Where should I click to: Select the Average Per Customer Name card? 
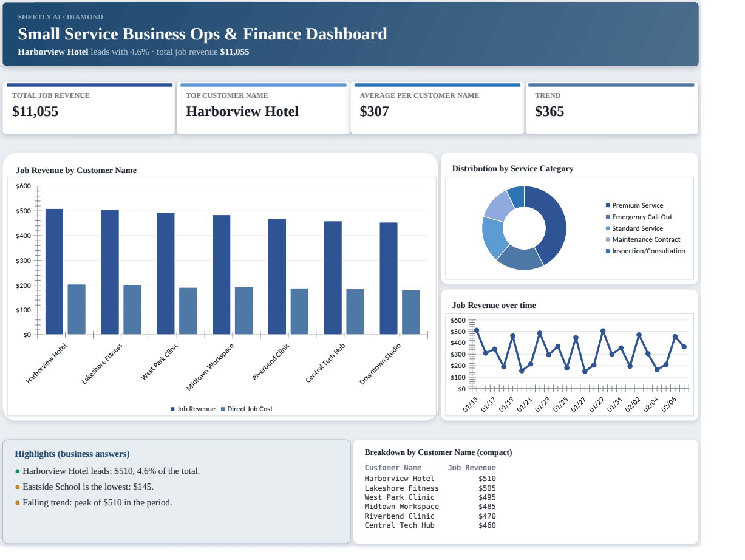click(437, 108)
